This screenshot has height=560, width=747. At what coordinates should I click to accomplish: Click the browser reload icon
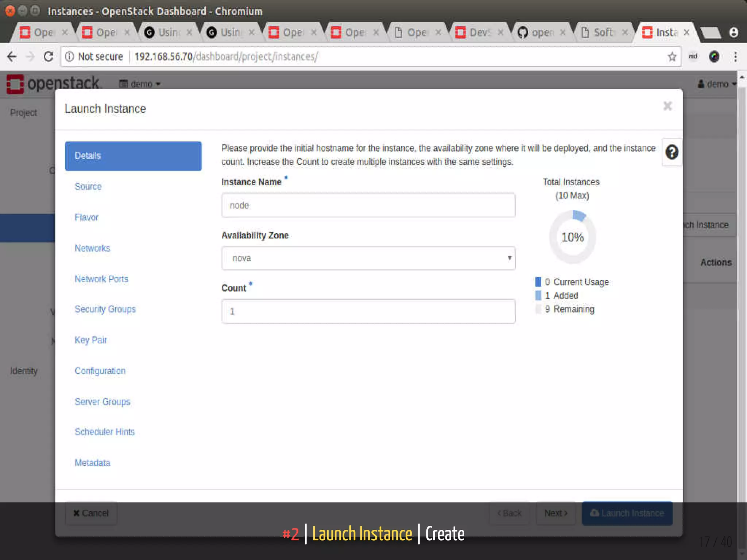(x=49, y=57)
